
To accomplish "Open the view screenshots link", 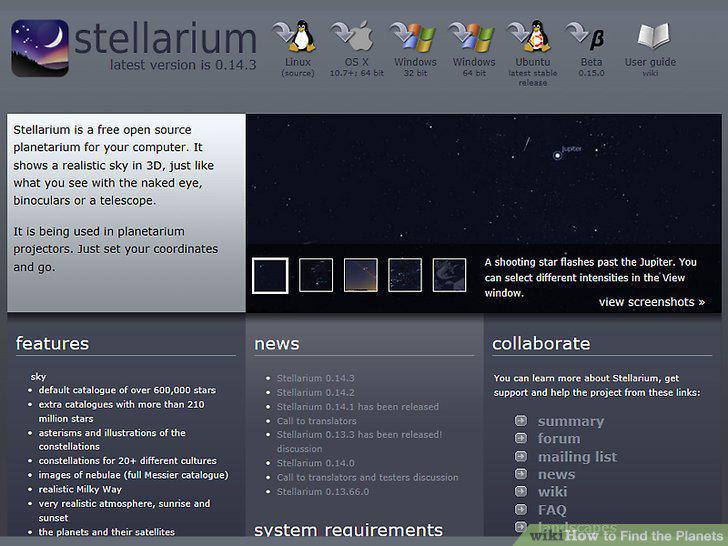I will point(652,302).
